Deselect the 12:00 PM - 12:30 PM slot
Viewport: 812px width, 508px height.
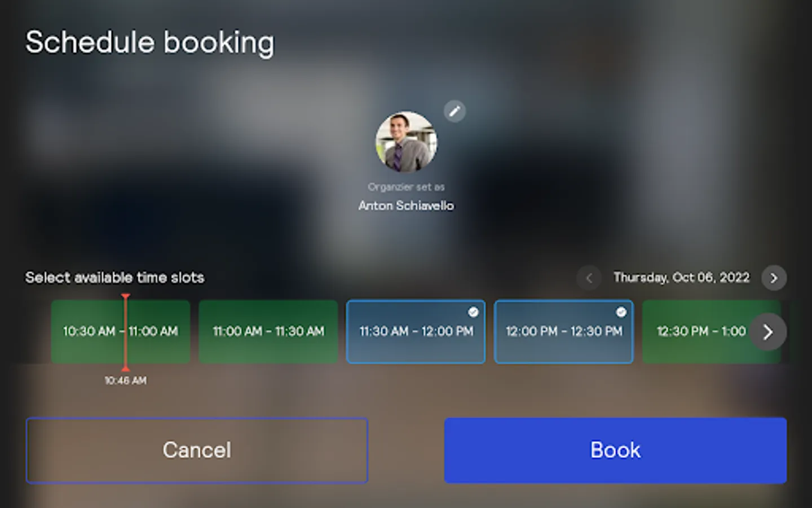564,331
